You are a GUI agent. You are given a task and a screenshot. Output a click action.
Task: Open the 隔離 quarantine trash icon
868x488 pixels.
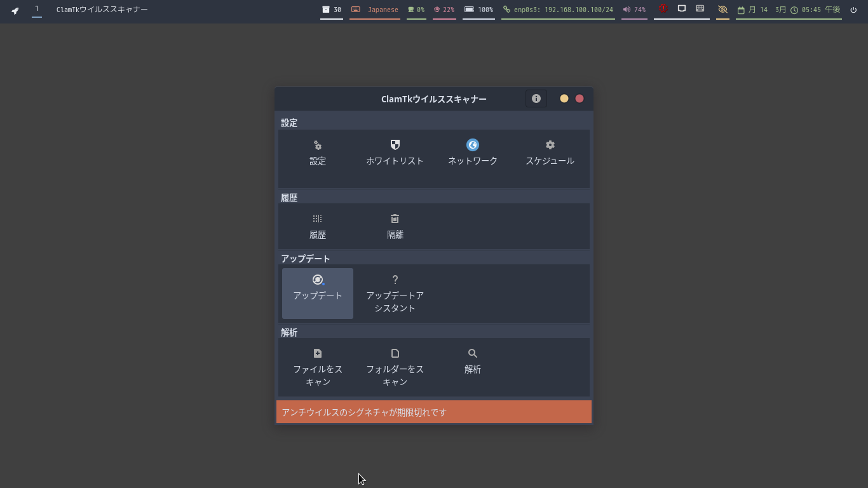click(x=395, y=219)
